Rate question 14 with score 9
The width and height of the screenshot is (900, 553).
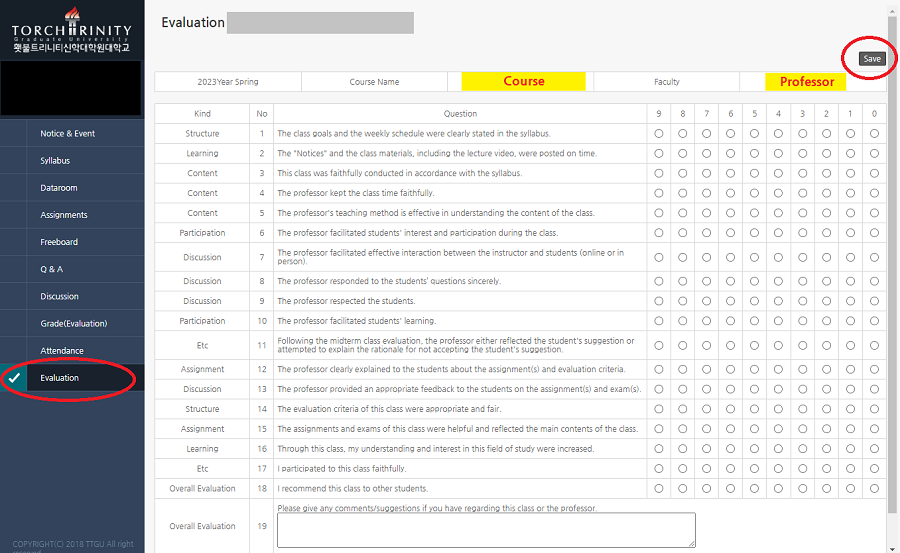[658, 409]
